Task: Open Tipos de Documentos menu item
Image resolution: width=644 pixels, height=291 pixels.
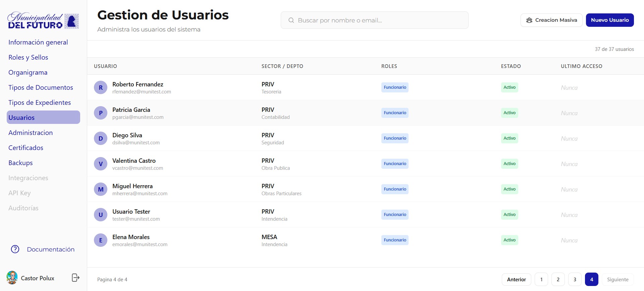Action: [x=41, y=87]
